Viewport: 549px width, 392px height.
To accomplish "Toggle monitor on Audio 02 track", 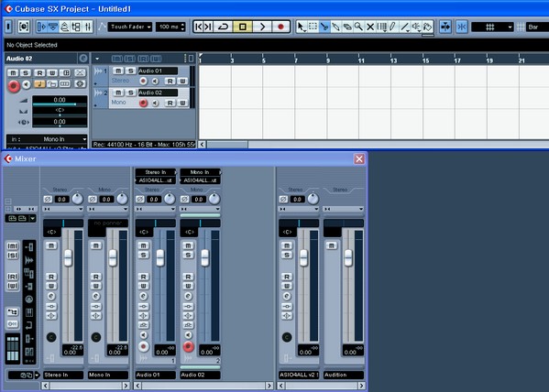I will (155, 103).
